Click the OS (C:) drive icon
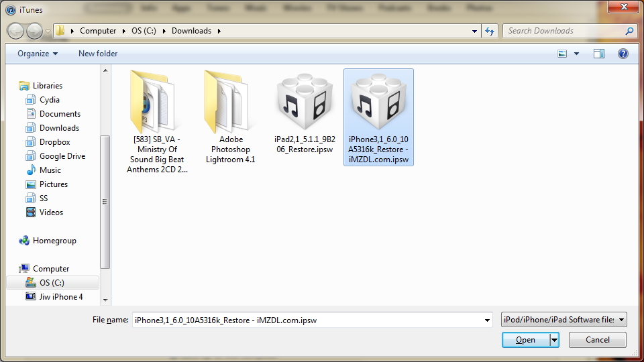This screenshot has width=644, height=362. (x=30, y=282)
